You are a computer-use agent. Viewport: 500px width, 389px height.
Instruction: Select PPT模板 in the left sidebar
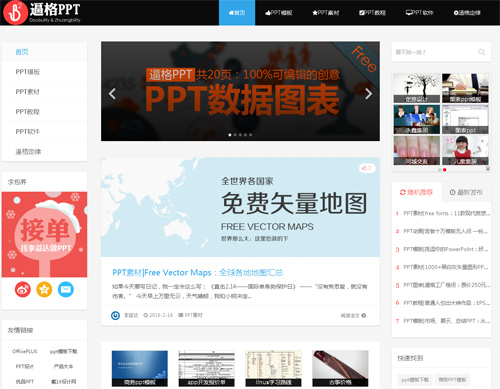[x=44, y=72]
